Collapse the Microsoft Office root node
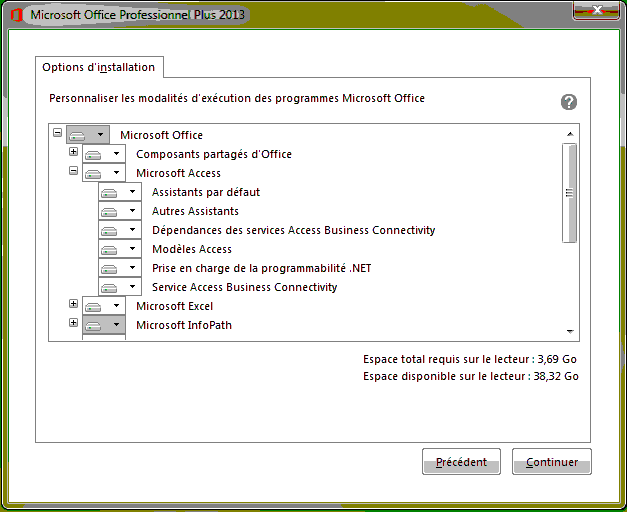 tap(58, 132)
